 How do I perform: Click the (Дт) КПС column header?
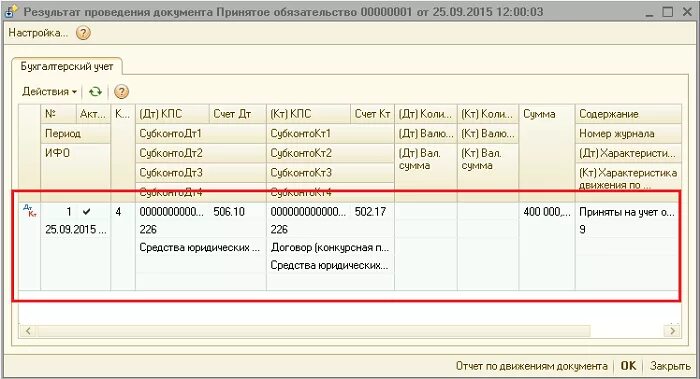pyautogui.click(x=172, y=114)
